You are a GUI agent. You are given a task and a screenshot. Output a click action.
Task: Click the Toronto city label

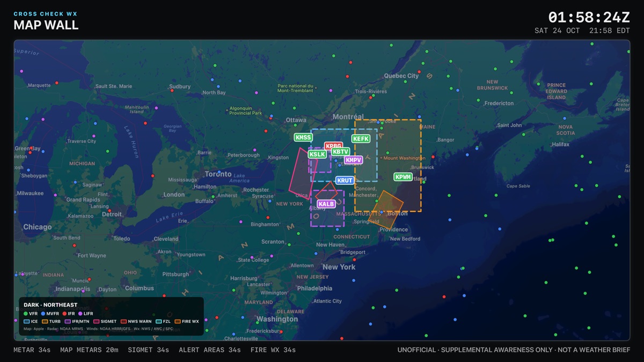pos(218,174)
